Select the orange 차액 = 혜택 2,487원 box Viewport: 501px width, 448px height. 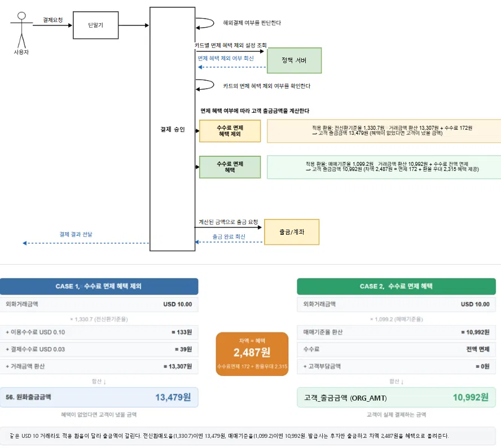(x=252, y=354)
